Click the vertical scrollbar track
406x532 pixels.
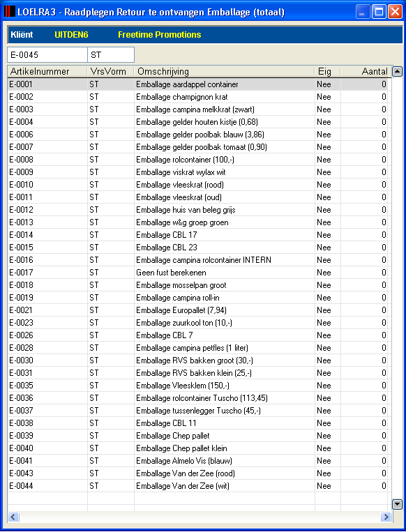tap(397, 288)
